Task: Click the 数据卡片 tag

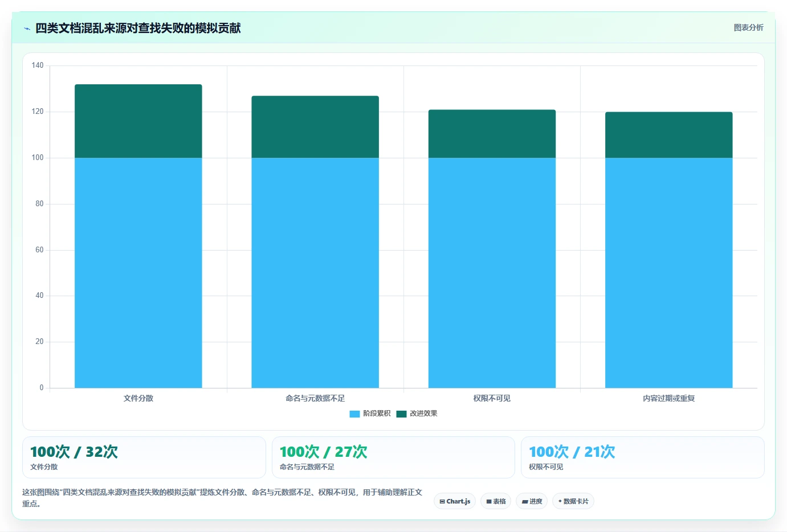Action: (x=573, y=501)
